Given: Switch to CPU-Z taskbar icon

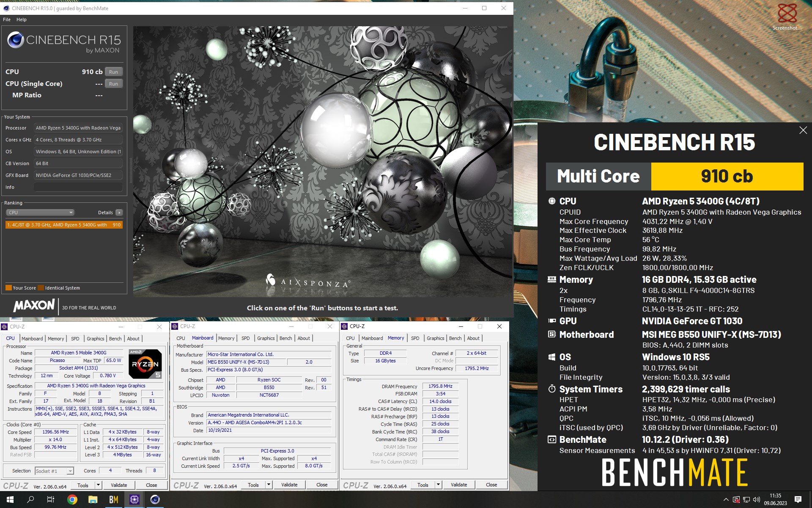Looking at the screenshot, I should pos(134,500).
